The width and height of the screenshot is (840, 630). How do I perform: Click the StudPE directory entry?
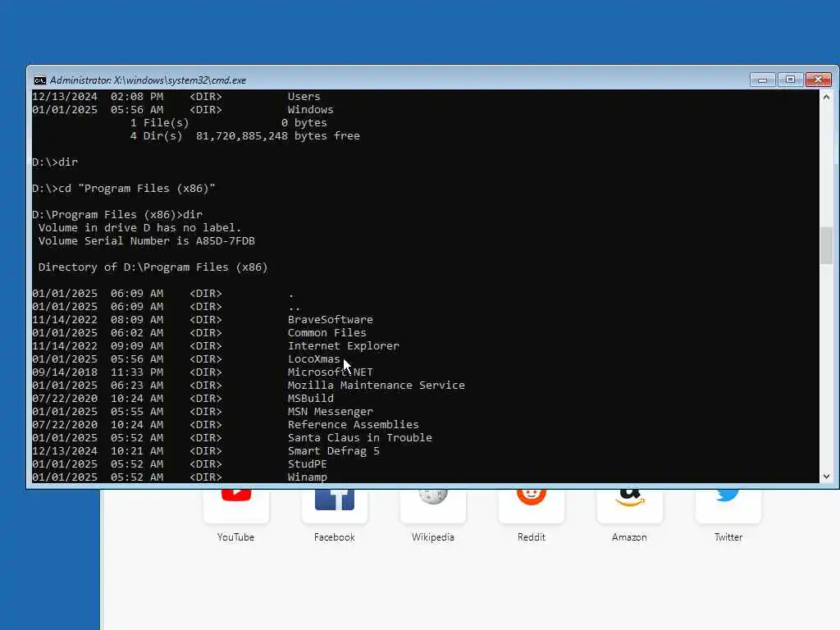pyautogui.click(x=307, y=464)
